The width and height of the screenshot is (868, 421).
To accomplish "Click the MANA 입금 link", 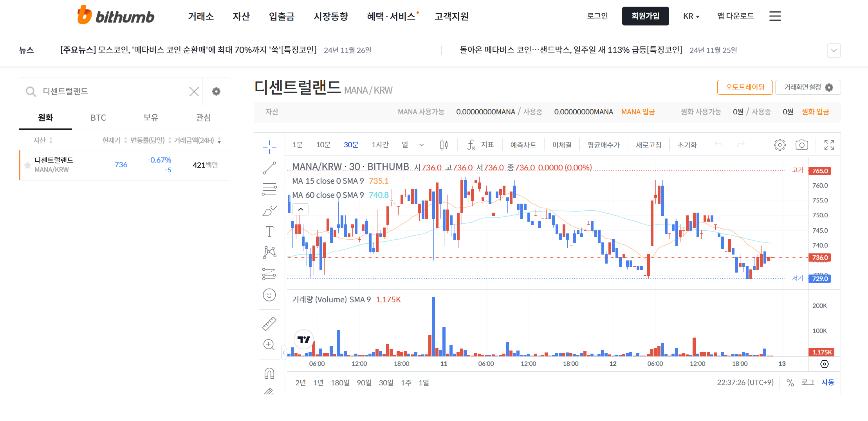I will point(638,112).
